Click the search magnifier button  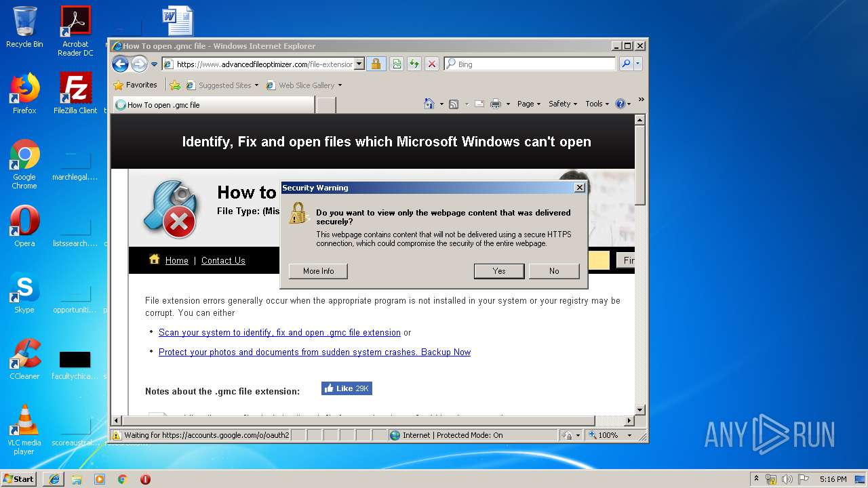click(626, 64)
